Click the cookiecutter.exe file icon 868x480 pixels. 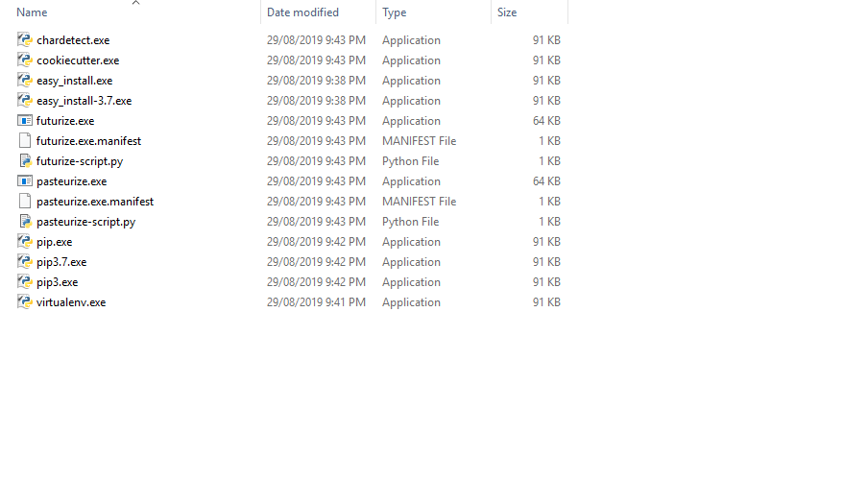coord(24,60)
